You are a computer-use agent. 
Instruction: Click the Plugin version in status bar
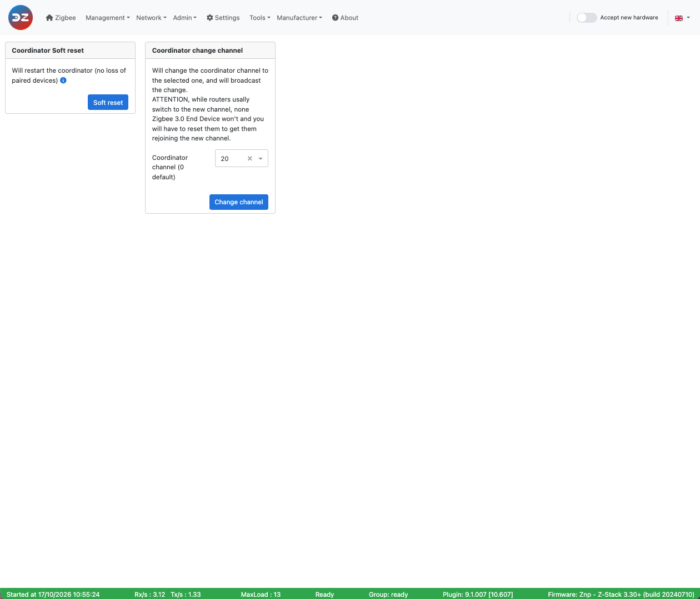478,595
